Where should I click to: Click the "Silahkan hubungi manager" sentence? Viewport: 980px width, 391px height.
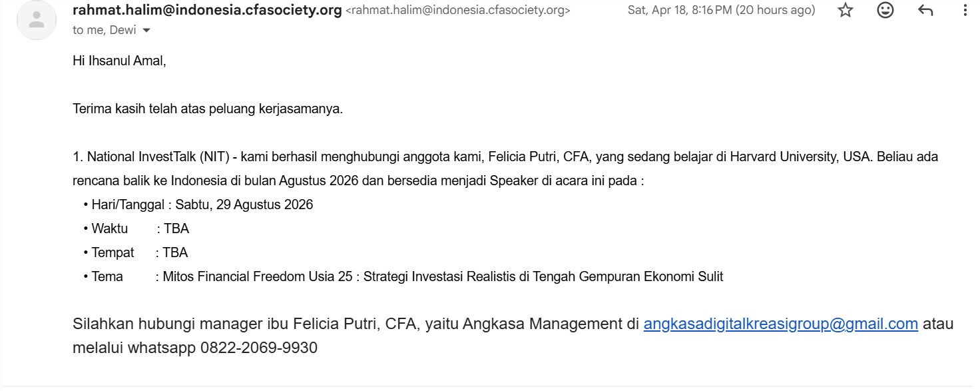pos(266,324)
